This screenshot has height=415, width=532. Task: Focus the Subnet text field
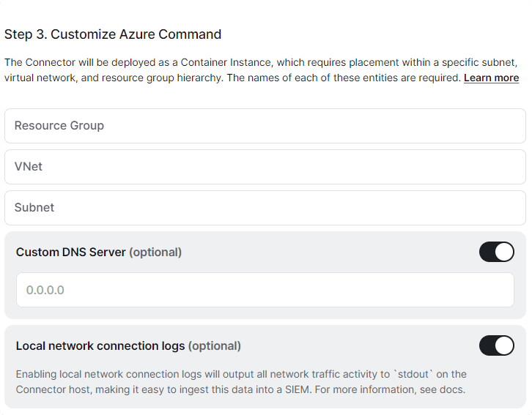265,208
